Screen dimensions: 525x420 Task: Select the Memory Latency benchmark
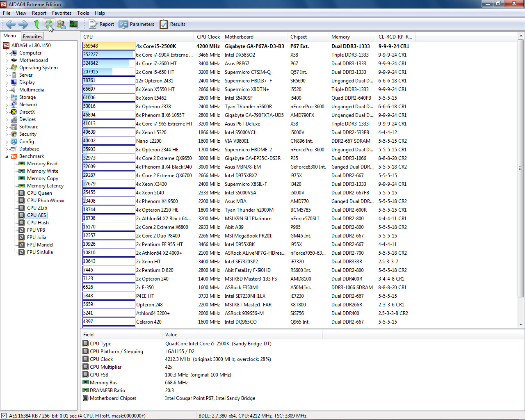click(45, 186)
